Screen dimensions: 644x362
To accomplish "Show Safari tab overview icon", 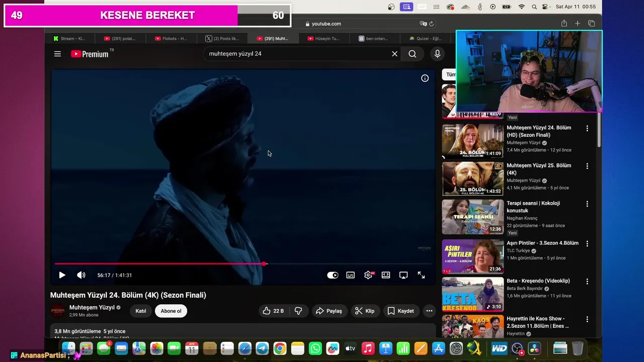I will (592, 24).
